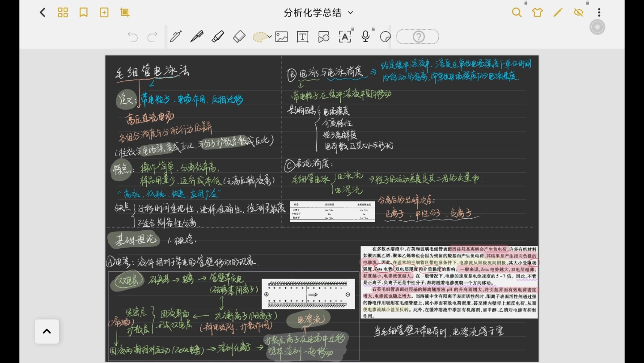This screenshot has width=644, height=363.
Task: Start audio recording with the microphone
Action: (365, 37)
